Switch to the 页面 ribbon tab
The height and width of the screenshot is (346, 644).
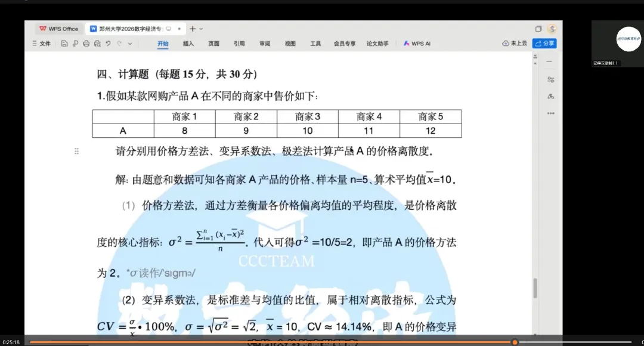[213, 44]
